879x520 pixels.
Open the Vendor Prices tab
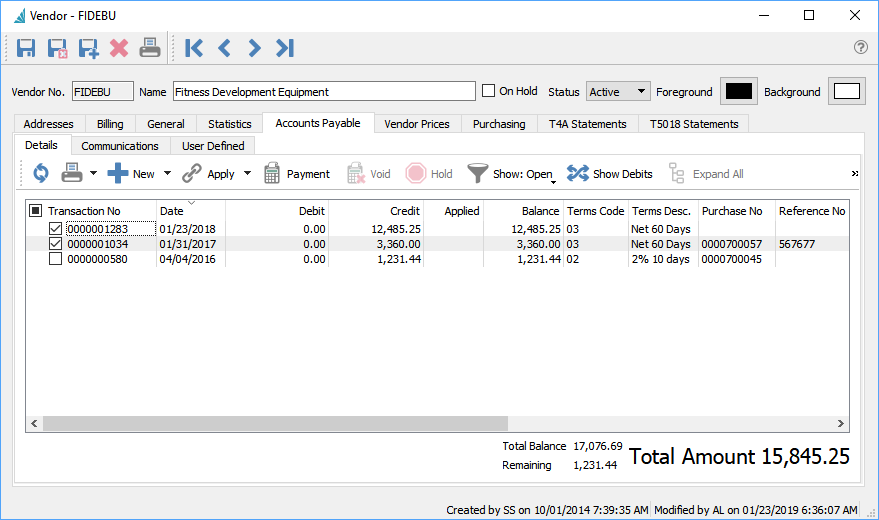(417, 124)
